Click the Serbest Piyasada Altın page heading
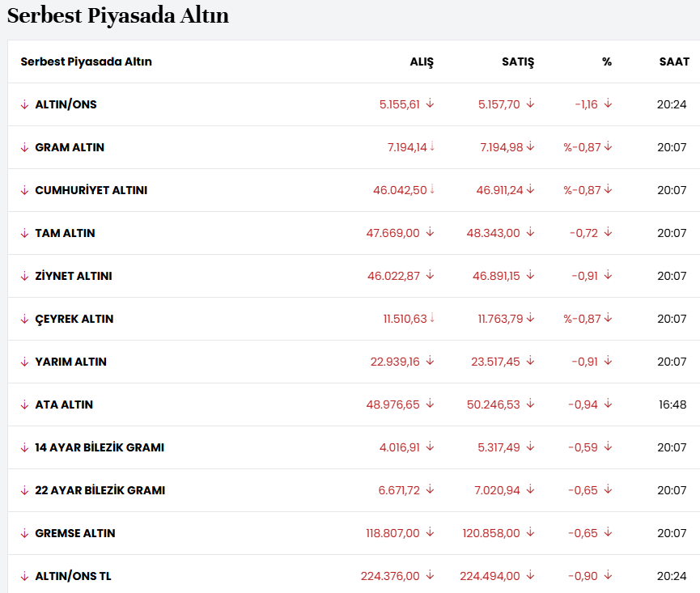 (118, 15)
